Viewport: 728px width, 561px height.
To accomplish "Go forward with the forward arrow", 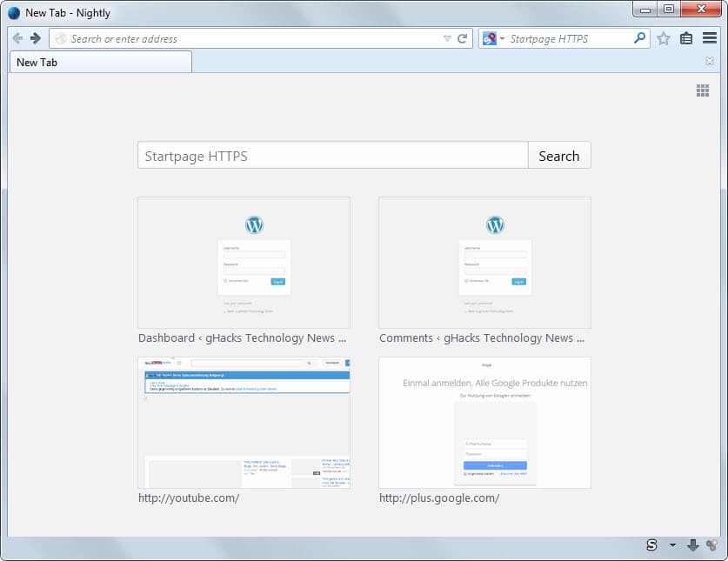I will point(36,38).
